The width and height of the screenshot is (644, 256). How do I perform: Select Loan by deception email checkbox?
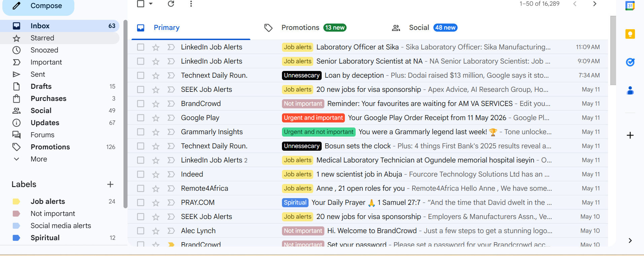(141, 75)
